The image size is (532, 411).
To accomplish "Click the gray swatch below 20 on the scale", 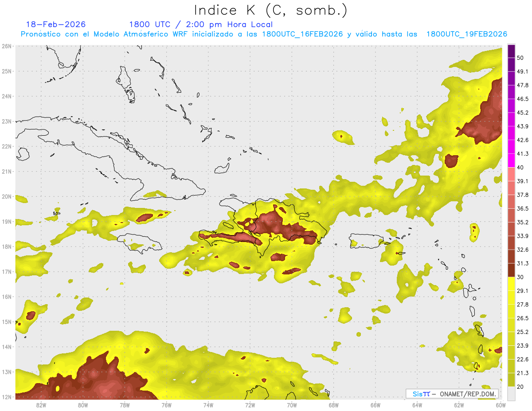I will tap(511, 393).
